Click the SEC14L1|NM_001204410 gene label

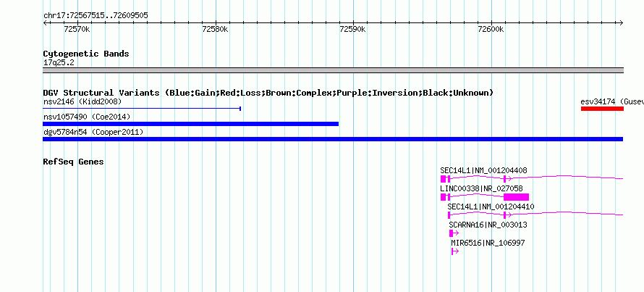(491, 207)
